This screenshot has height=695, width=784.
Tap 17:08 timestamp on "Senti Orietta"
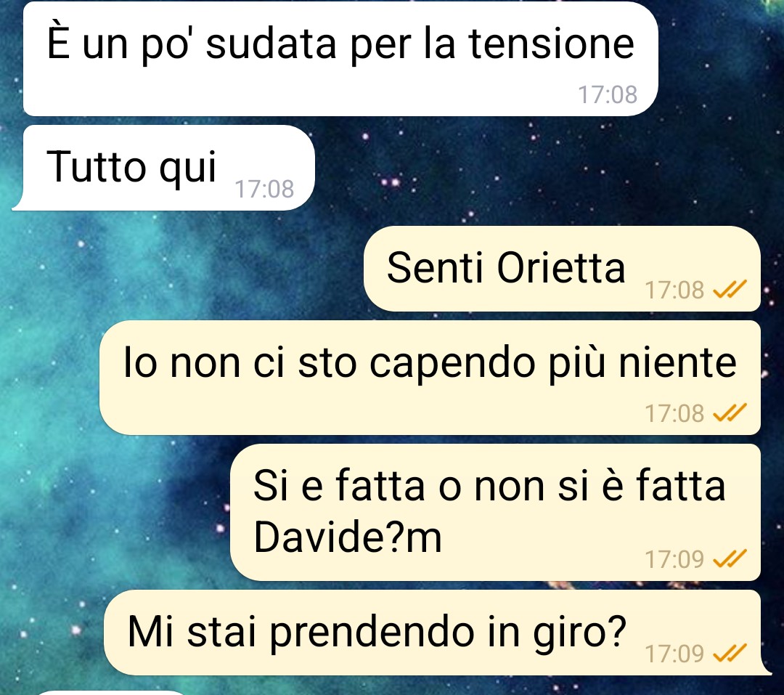674,290
